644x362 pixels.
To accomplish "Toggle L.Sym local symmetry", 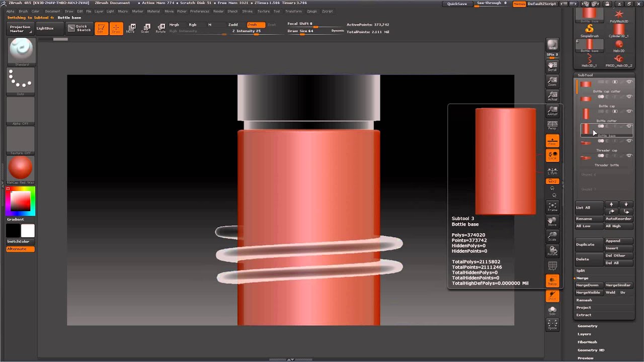I will (x=552, y=170).
